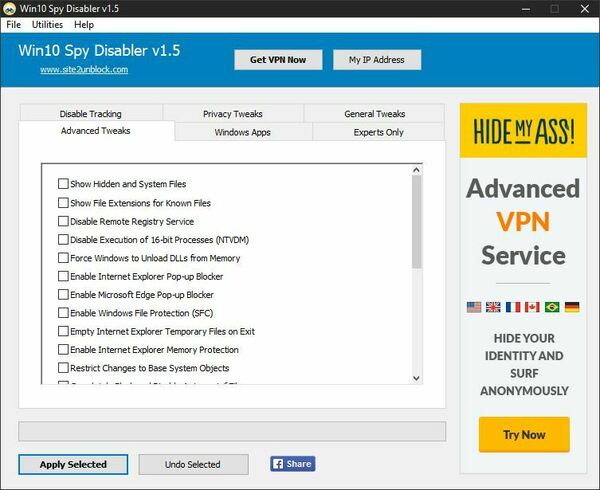Viewport: 600px width, 490px height.
Task: Go to the Experts Only tab
Action: (x=378, y=132)
